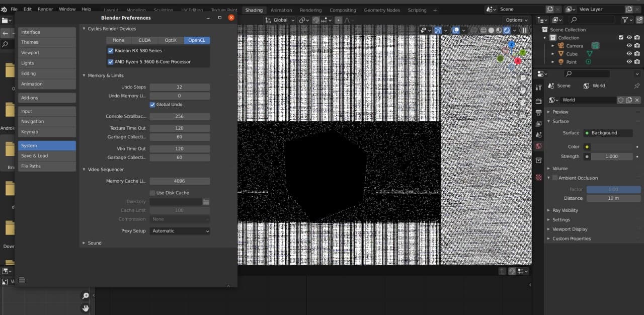The width and height of the screenshot is (644, 315).
Task: Open the Render properties tab icon
Action: pyautogui.click(x=538, y=101)
